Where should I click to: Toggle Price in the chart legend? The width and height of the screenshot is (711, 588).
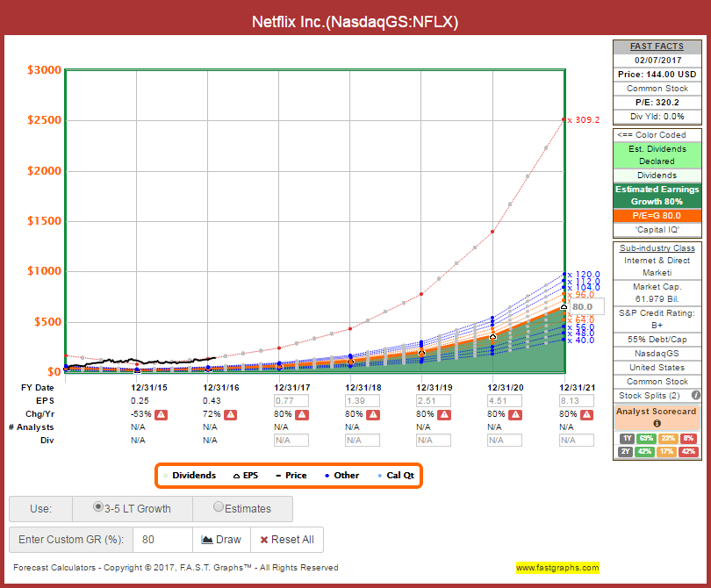[x=291, y=476]
